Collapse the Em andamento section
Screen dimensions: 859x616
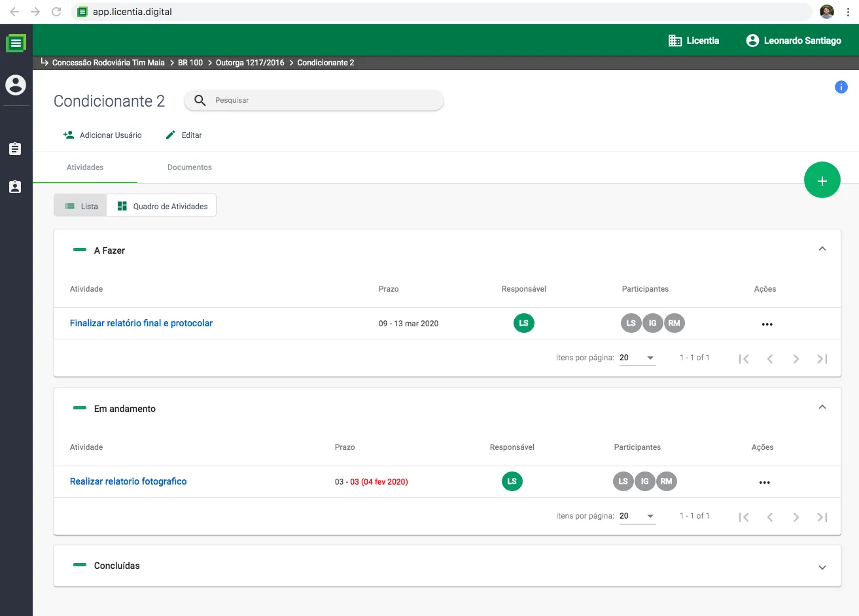pyautogui.click(x=822, y=407)
